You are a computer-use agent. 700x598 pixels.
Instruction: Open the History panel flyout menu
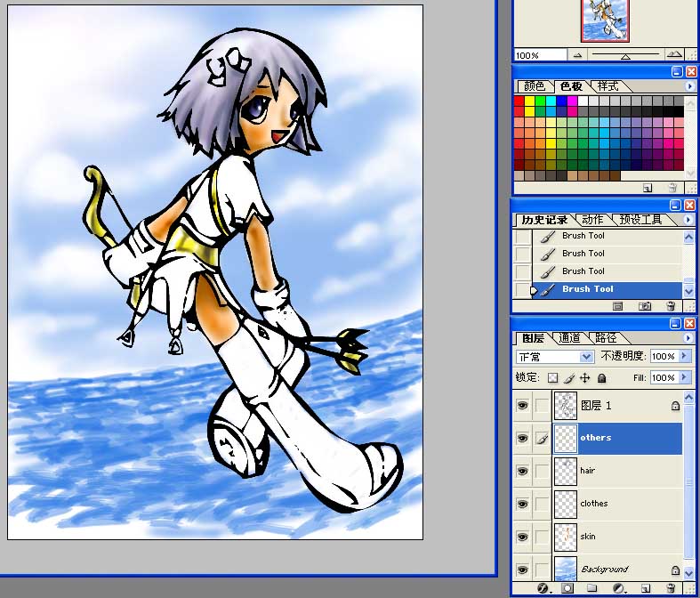pyautogui.click(x=688, y=219)
